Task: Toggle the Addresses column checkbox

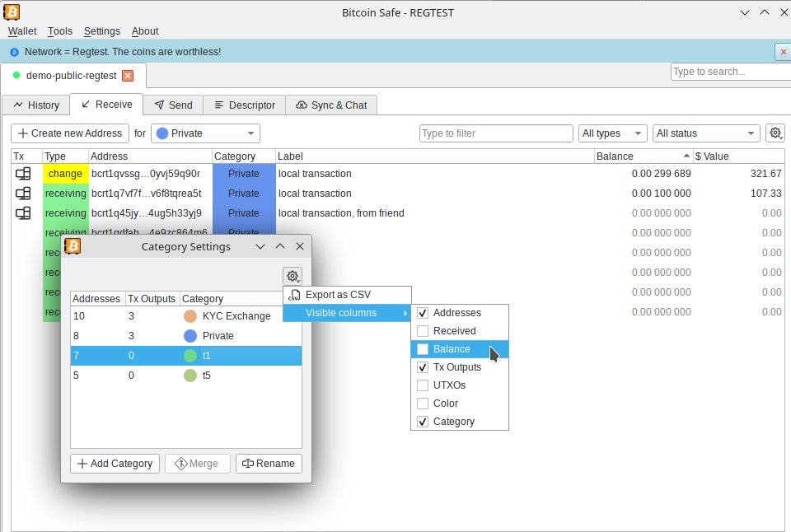Action: coord(423,313)
